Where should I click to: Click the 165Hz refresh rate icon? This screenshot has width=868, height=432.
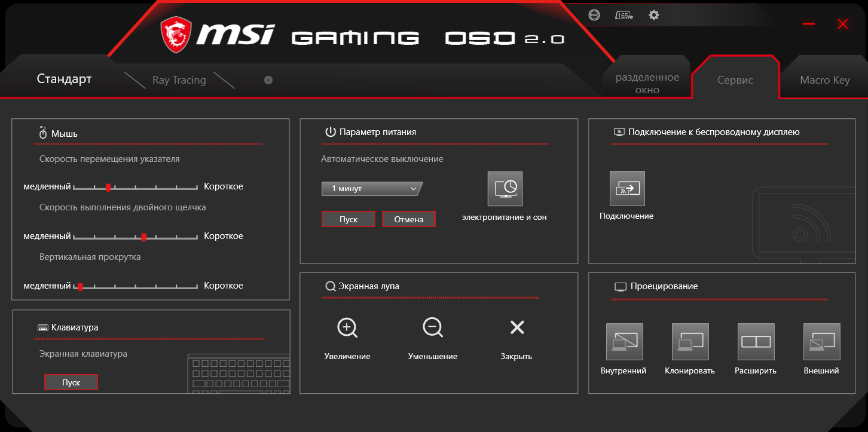pos(624,15)
